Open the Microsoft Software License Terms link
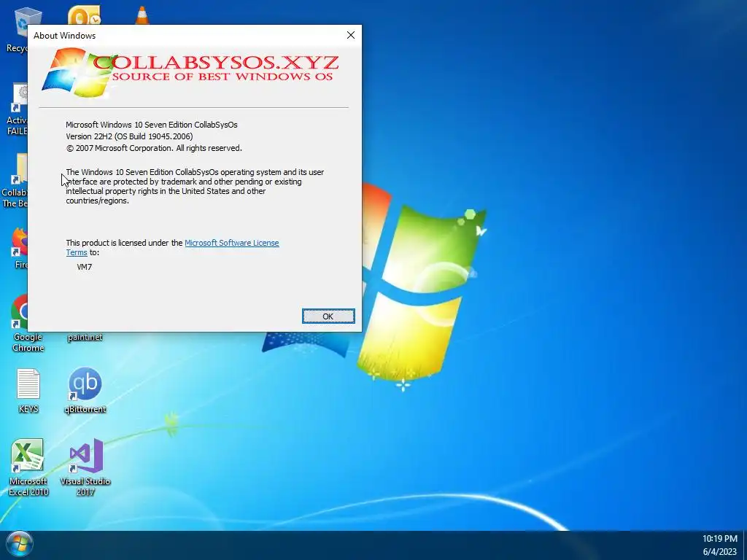747x560 pixels. click(231, 243)
